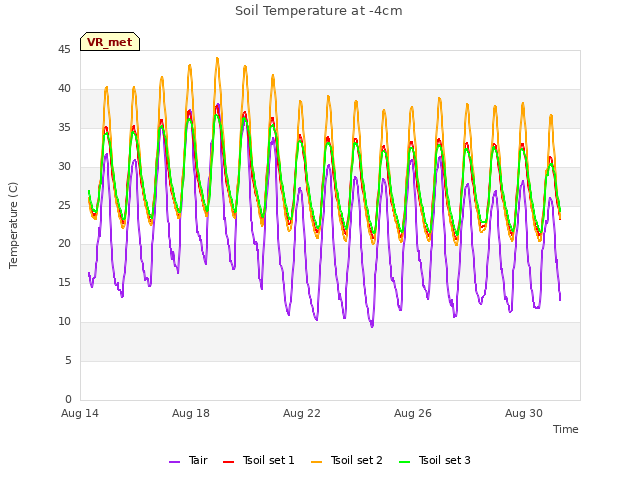Toggle the Tsoil set 1 legend entry
Viewport: 640px width, 480px height.
[x=259, y=460]
